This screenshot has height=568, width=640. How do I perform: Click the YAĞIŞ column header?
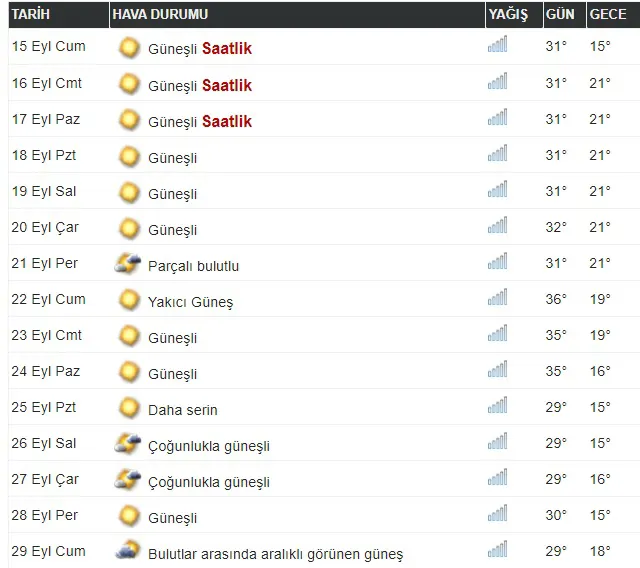click(x=507, y=15)
